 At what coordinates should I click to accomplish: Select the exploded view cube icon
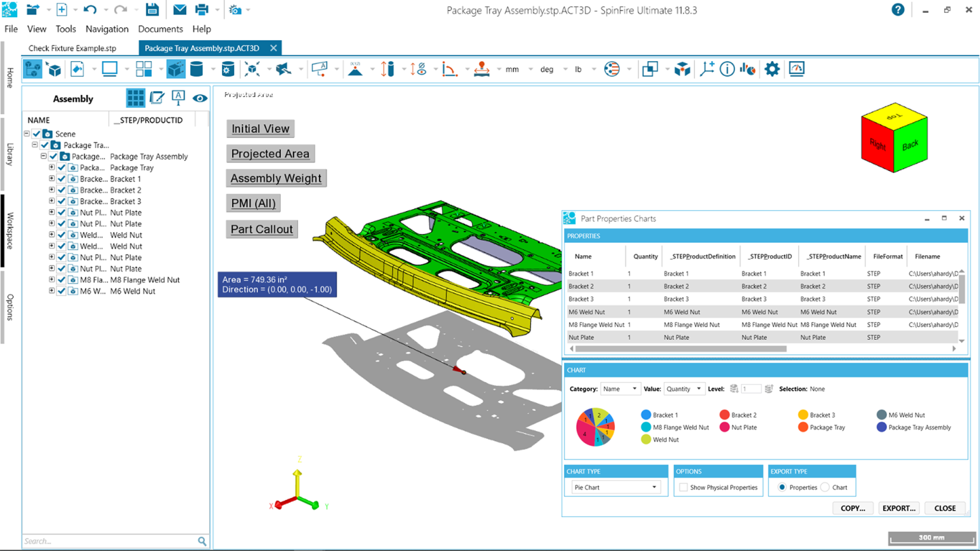point(682,69)
